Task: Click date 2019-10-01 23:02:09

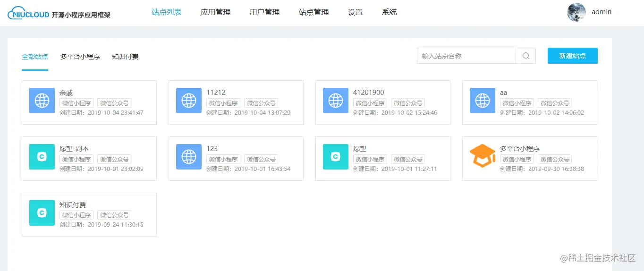Action: [116, 169]
